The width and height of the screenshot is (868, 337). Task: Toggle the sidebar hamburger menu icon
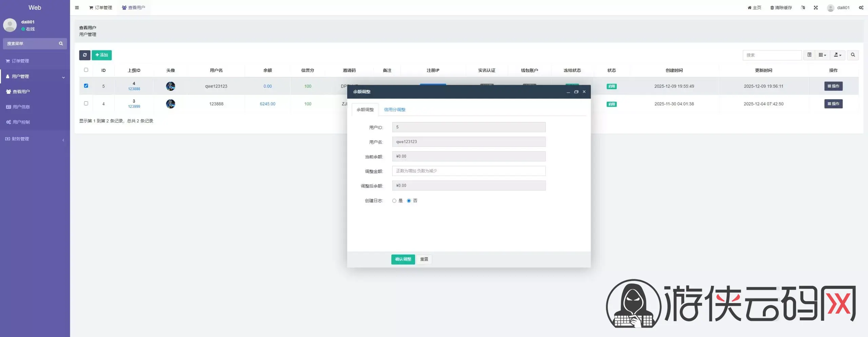[77, 7]
